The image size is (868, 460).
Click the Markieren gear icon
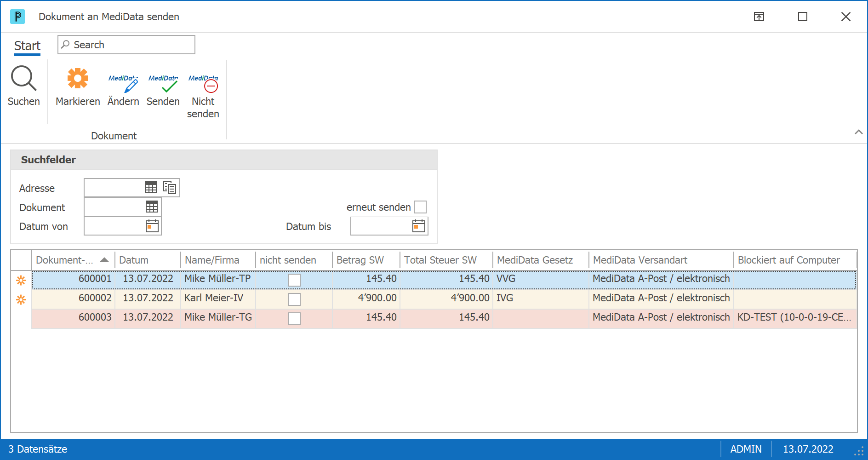coord(78,78)
